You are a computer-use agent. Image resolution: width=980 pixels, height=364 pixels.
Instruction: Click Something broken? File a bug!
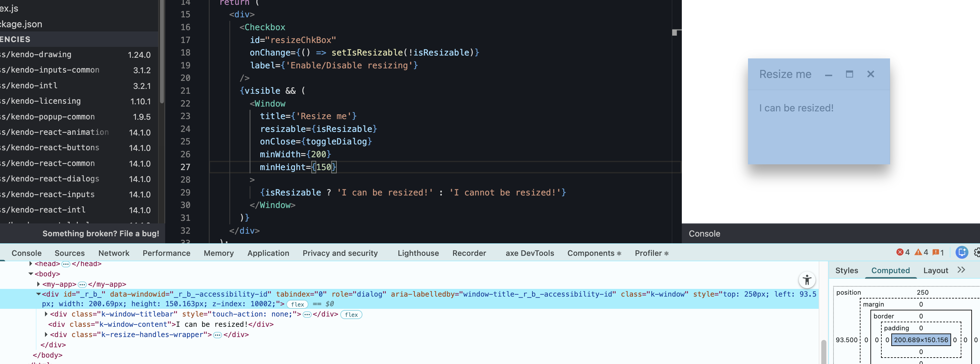[101, 234]
